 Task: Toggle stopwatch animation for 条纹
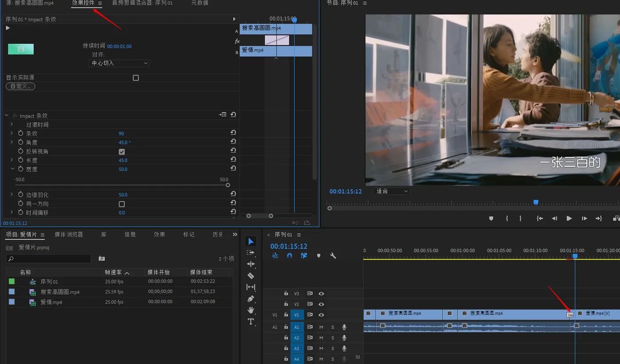point(20,133)
